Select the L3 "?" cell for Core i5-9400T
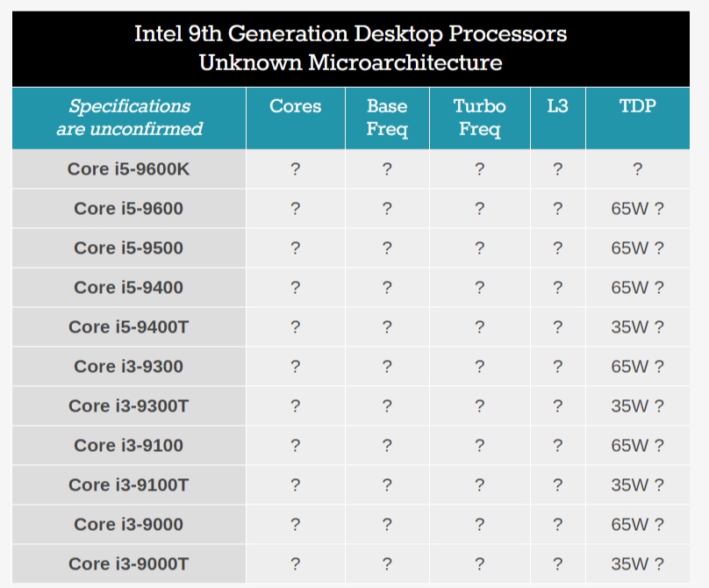Screen dimensions: 709x588 [558, 327]
